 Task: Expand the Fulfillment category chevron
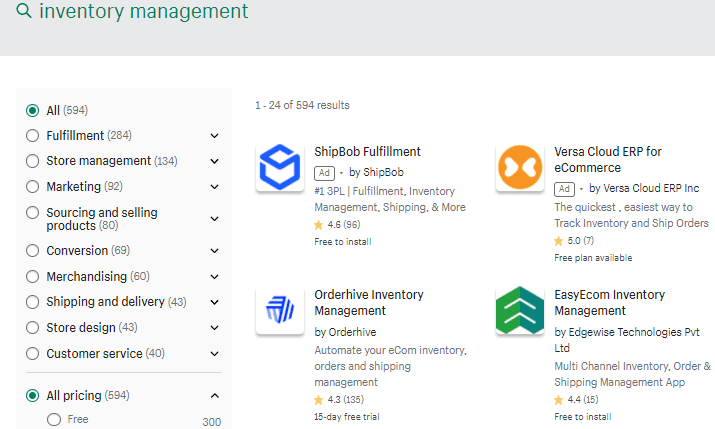pyautogui.click(x=214, y=136)
